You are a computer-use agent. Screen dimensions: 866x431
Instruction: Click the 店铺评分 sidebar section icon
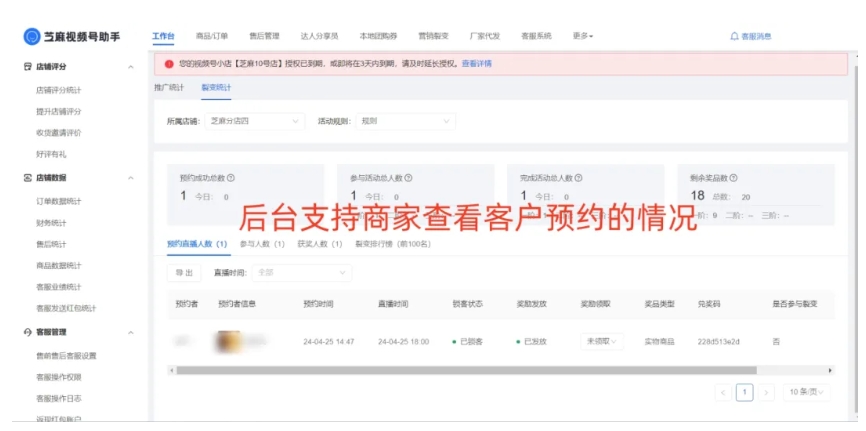click(28, 67)
